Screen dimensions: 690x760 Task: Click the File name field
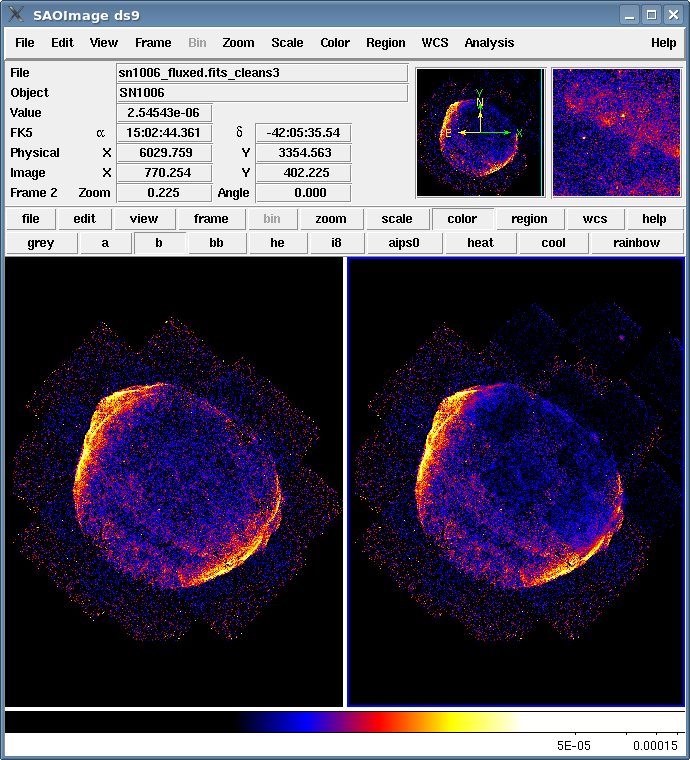tap(262, 73)
